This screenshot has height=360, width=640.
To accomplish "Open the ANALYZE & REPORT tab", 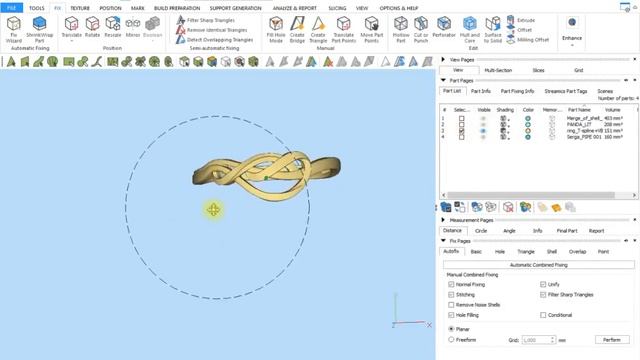I will tap(294, 8).
